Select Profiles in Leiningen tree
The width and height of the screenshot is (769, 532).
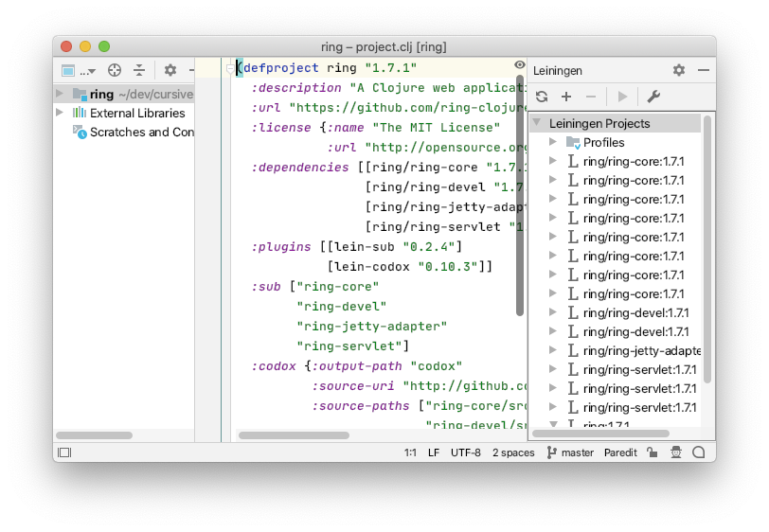click(x=603, y=143)
